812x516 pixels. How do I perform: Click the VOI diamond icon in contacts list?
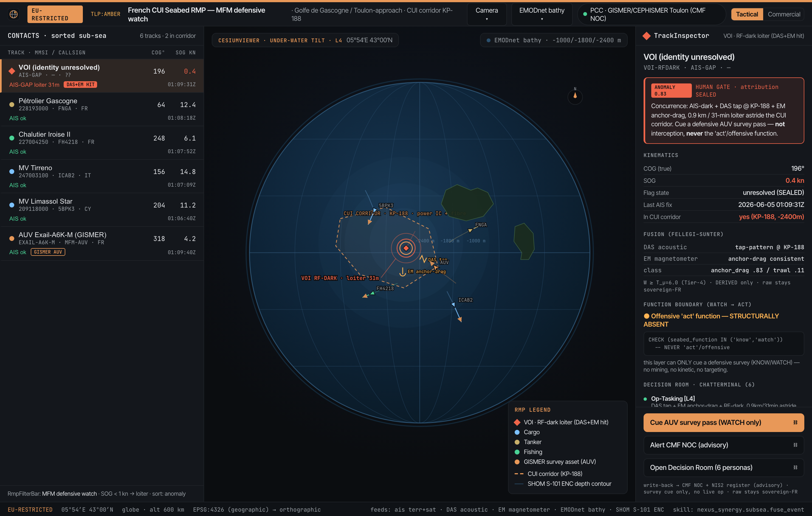(x=12, y=71)
